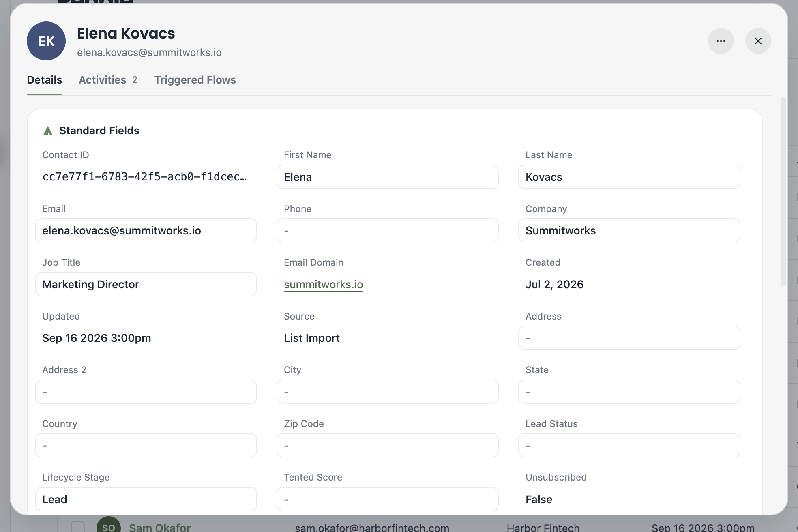Click the EK avatar circle
This screenshot has height=532, width=798.
(46, 41)
